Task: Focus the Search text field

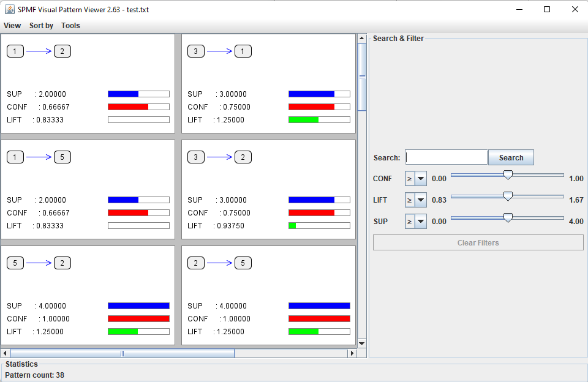Action: (446, 157)
